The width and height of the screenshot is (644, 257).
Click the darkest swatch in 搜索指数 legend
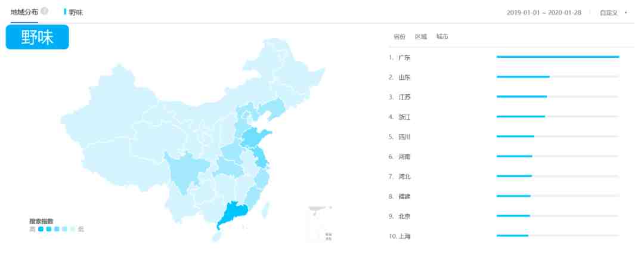coord(41,229)
